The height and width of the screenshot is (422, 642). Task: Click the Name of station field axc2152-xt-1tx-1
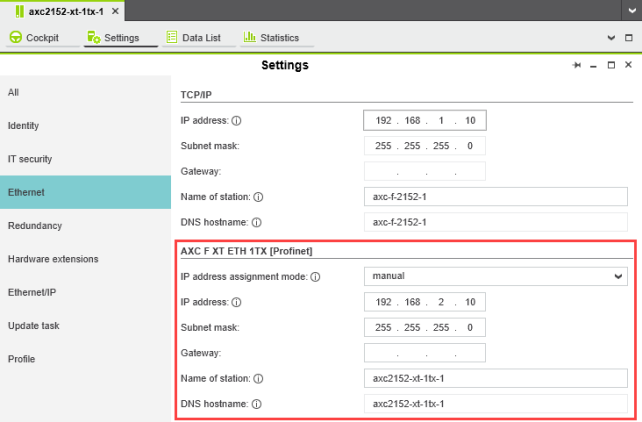pyautogui.click(x=495, y=379)
